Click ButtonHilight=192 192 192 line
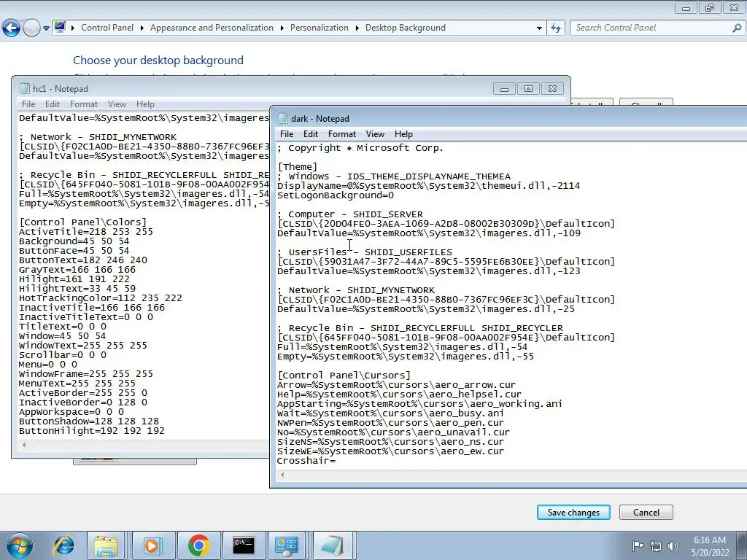Screen dimensions: 747x560 pos(91,431)
